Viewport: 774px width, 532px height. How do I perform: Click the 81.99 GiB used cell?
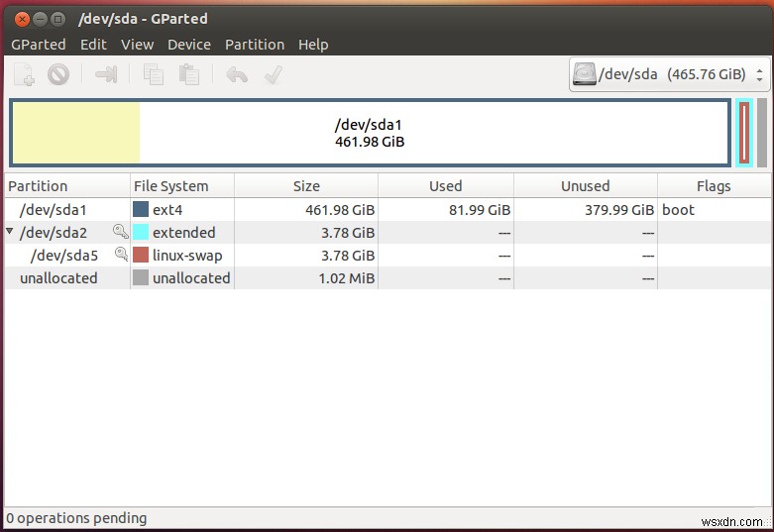click(480, 210)
